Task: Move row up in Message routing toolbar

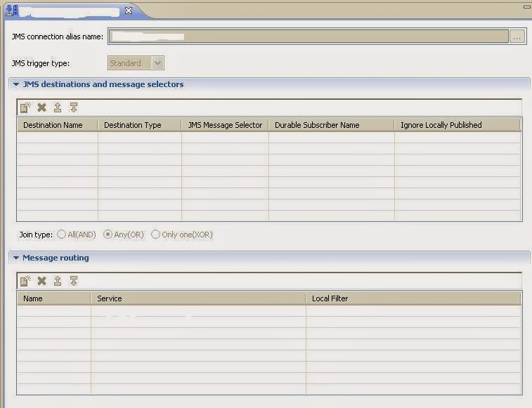Action: coord(58,281)
